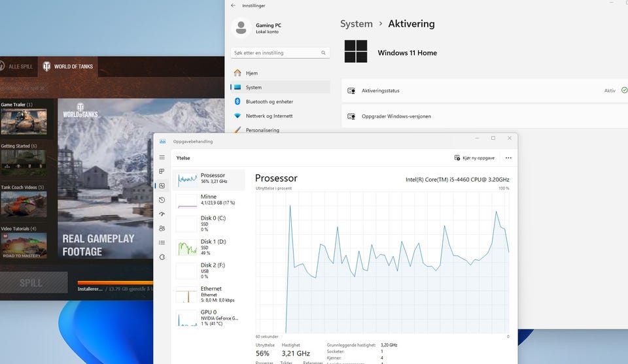Open Getting Started (6) video thumbnail
Image resolution: width=628 pixels, height=364 pixels.
24,163
